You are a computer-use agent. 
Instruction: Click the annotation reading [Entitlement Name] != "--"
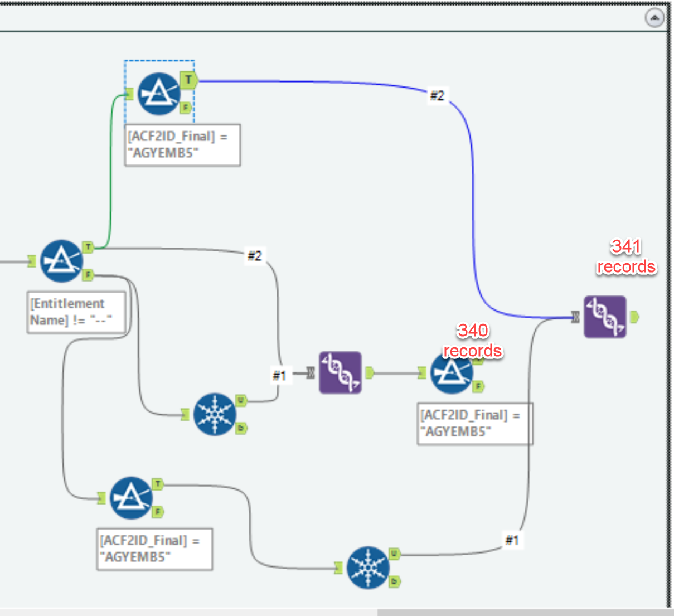pos(76,311)
